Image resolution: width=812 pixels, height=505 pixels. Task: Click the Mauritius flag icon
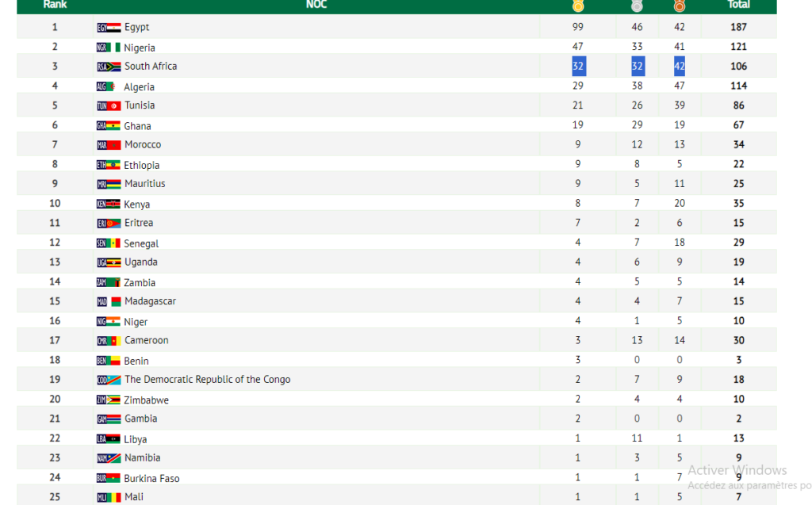click(109, 184)
